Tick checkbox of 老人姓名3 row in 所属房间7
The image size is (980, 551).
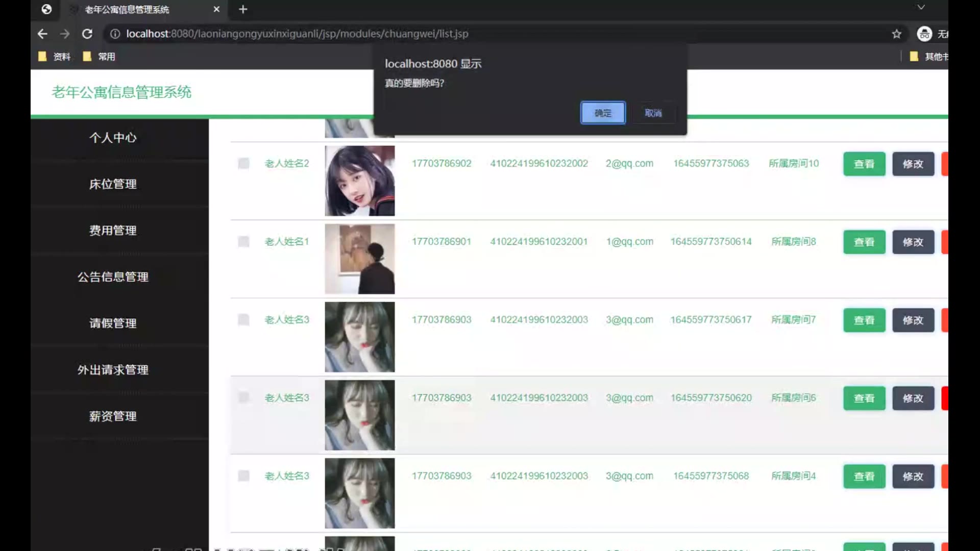click(243, 319)
